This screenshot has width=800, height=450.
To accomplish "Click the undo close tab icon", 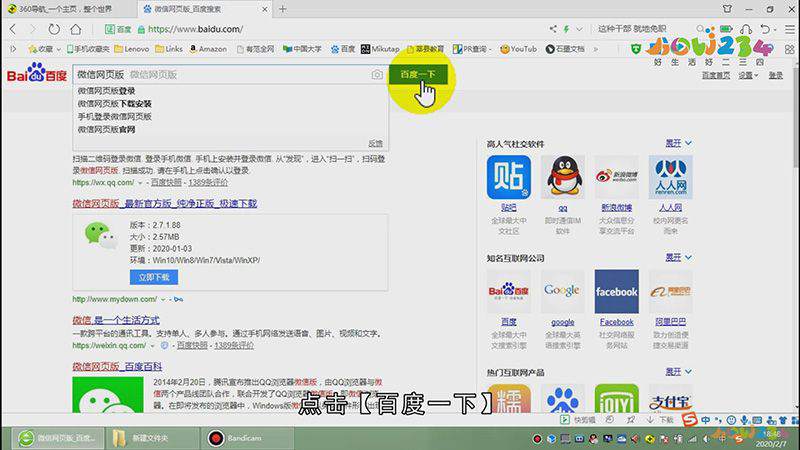I will click(x=765, y=29).
